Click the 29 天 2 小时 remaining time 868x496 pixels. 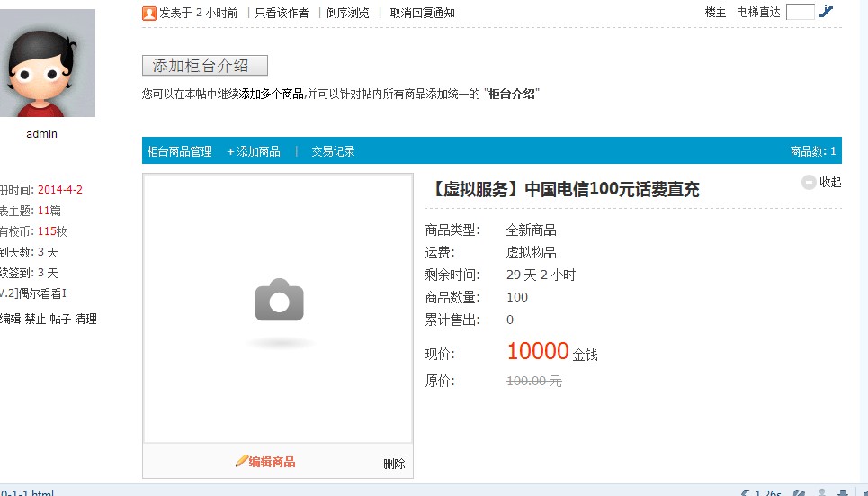[x=541, y=275]
